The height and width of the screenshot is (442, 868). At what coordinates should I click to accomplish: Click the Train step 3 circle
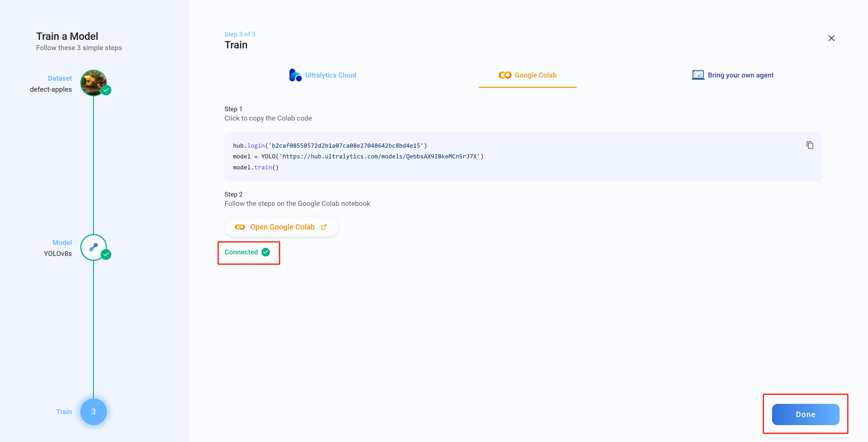click(93, 411)
